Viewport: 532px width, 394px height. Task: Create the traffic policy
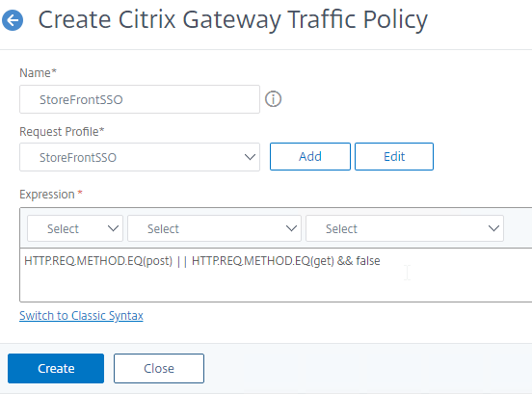pyautogui.click(x=56, y=369)
